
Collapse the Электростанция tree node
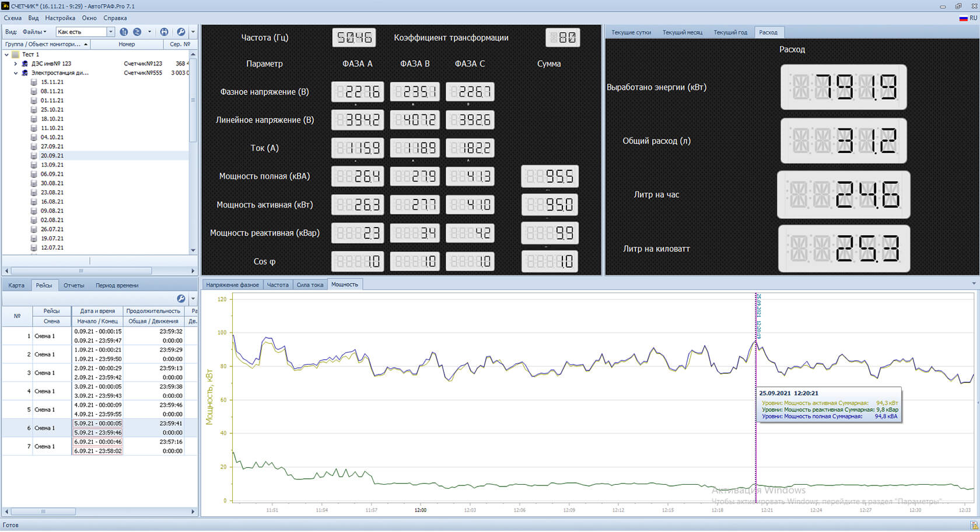coord(16,73)
